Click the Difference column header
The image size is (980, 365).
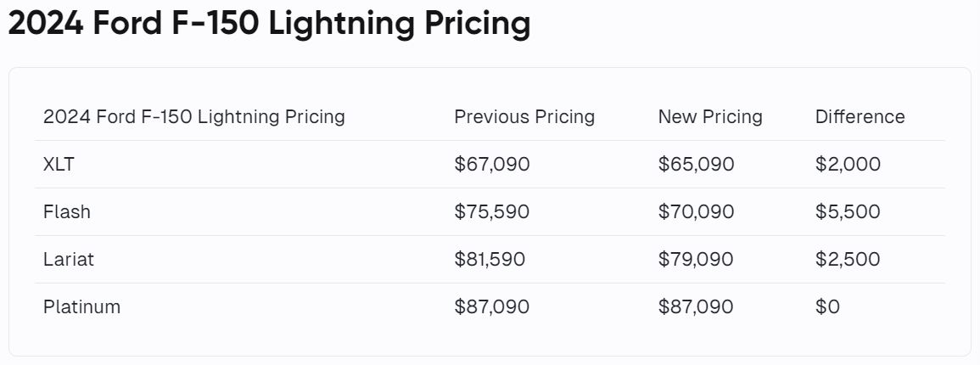(x=860, y=116)
